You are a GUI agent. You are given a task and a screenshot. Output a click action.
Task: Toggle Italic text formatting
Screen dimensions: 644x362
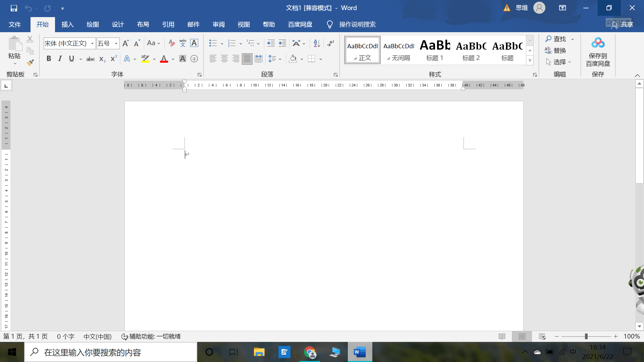coord(60,59)
